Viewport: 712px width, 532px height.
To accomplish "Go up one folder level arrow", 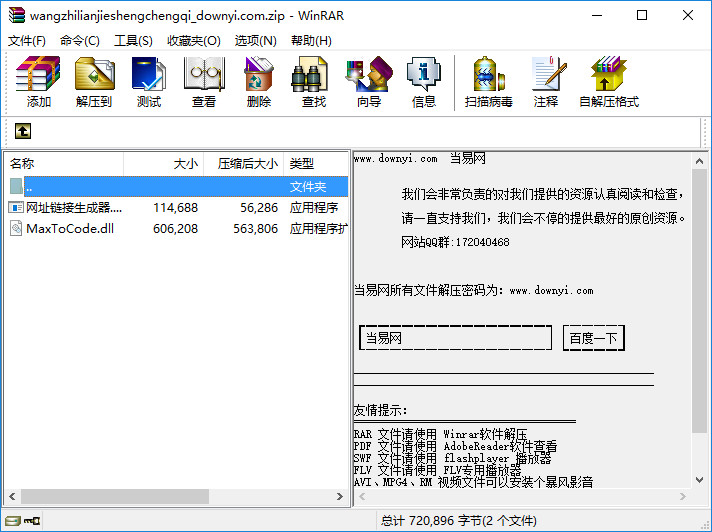I will (23, 131).
